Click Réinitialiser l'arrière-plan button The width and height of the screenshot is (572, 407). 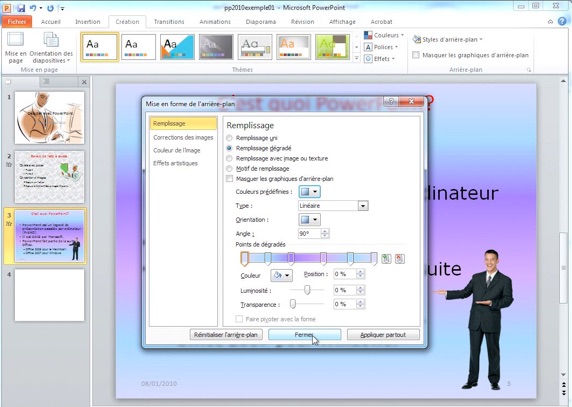tap(226, 334)
